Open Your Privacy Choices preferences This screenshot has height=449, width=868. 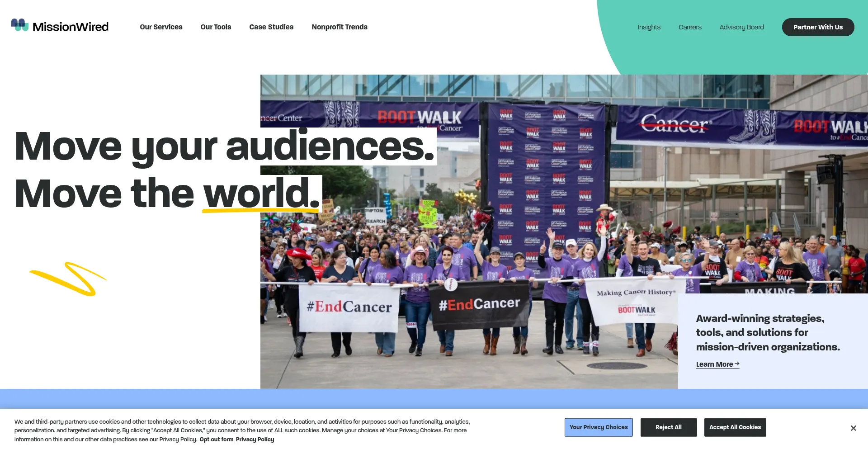[599, 427]
